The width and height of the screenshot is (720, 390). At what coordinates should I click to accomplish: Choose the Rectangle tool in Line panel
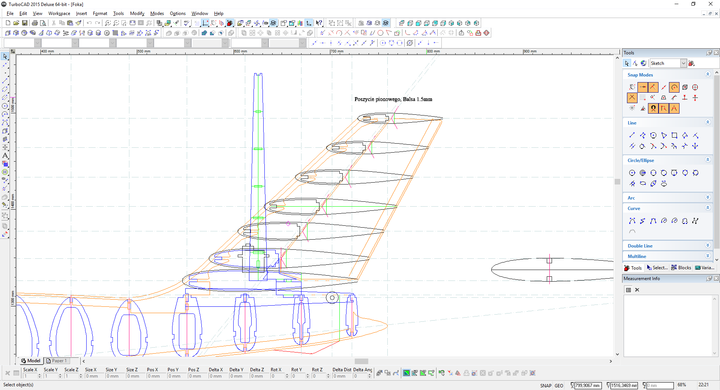point(674,135)
